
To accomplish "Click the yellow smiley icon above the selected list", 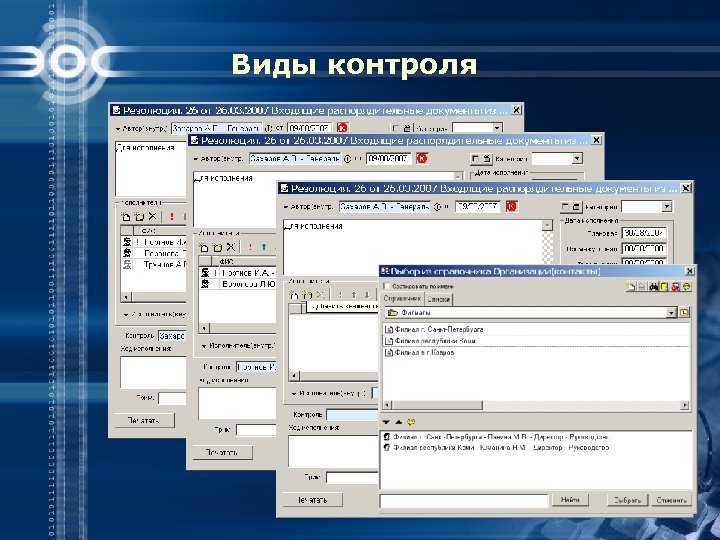I will (x=411, y=422).
